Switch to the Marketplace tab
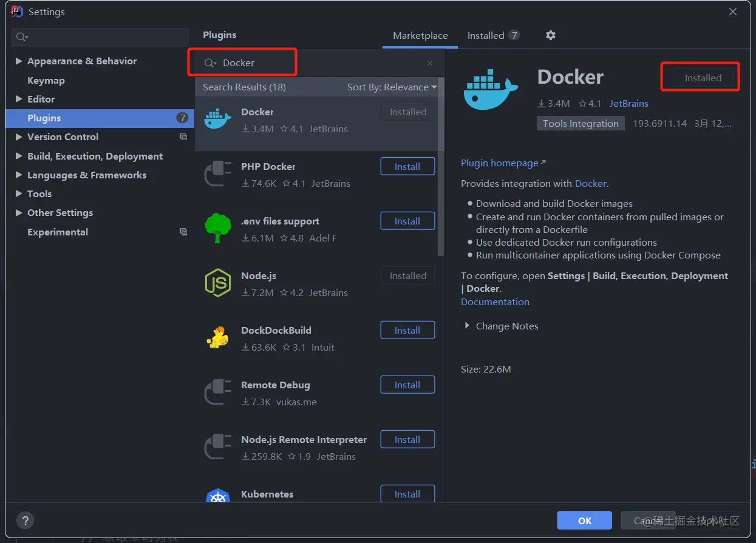756x543 pixels. pos(420,36)
